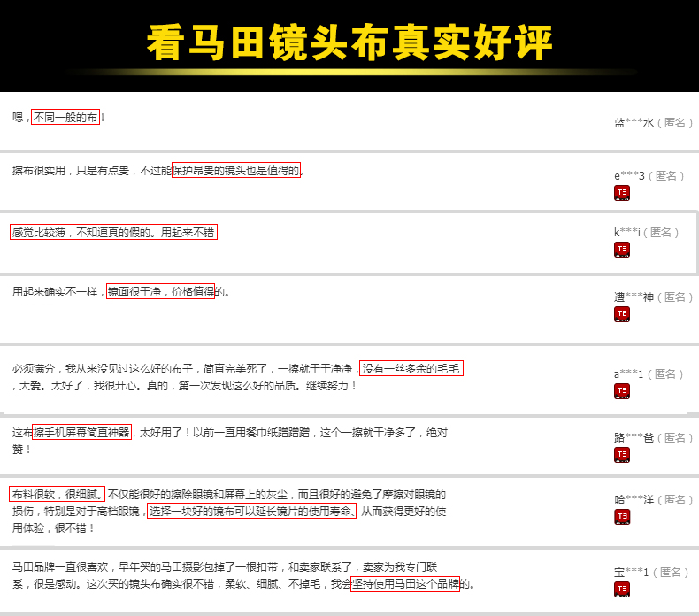Viewport: 699px width, 616px height.
Task: Click reviewer name 路***爸（匿名）
Action: click(653, 437)
